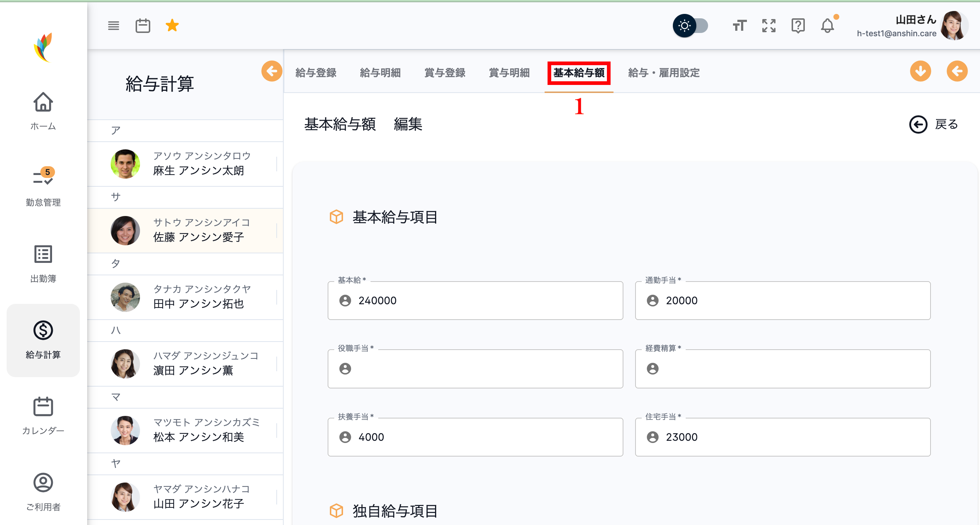Toggle the light/dark mode switch
The height and width of the screenshot is (525, 980).
point(690,26)
